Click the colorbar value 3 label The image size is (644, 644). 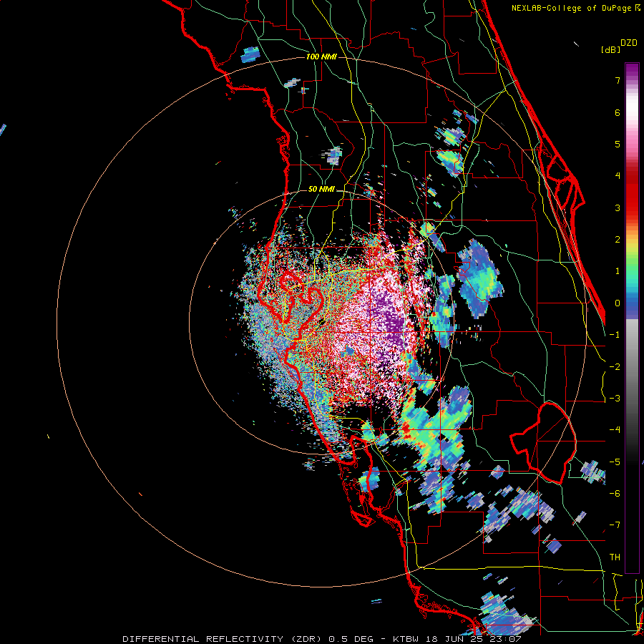click(618, 208)
